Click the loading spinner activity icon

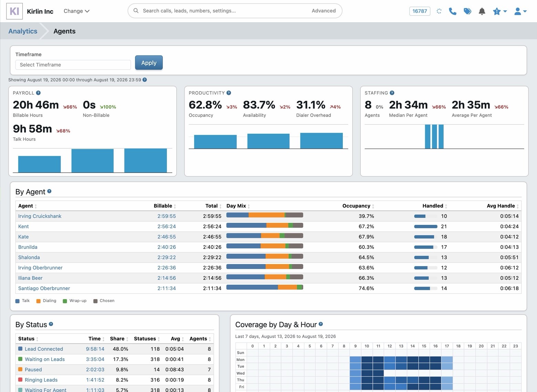439,11
